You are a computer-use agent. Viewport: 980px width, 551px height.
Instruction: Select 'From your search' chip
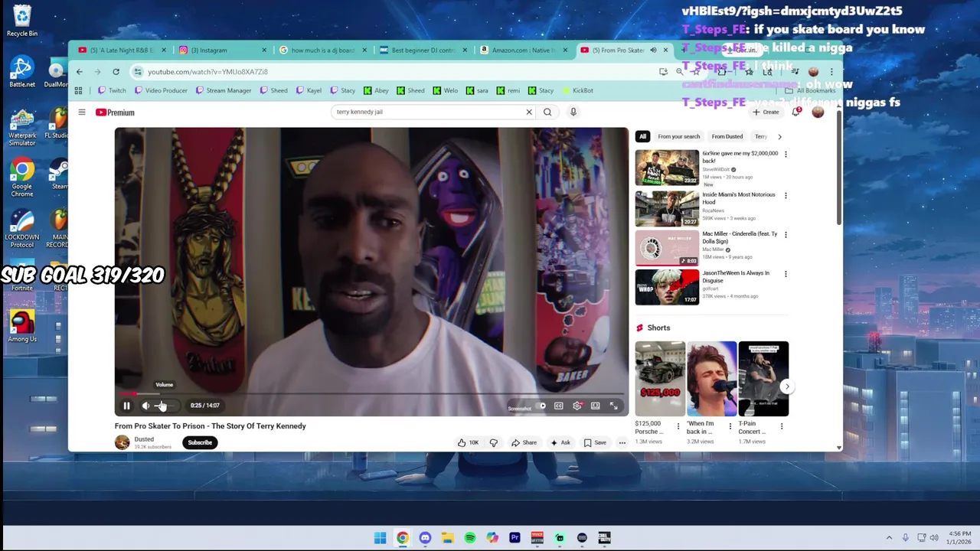[x=678, y=136]
